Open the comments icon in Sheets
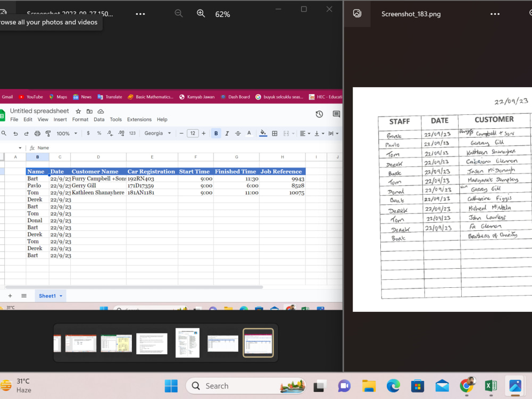The width and height of the screenshot is (532, 399). click(x=336, y=114)
